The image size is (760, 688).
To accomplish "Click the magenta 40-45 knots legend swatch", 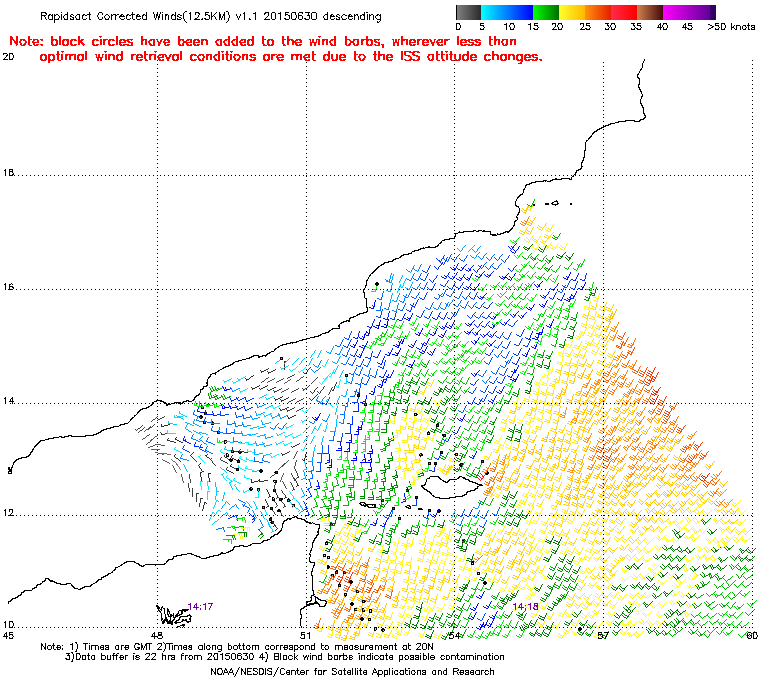I will coord(677,12).
